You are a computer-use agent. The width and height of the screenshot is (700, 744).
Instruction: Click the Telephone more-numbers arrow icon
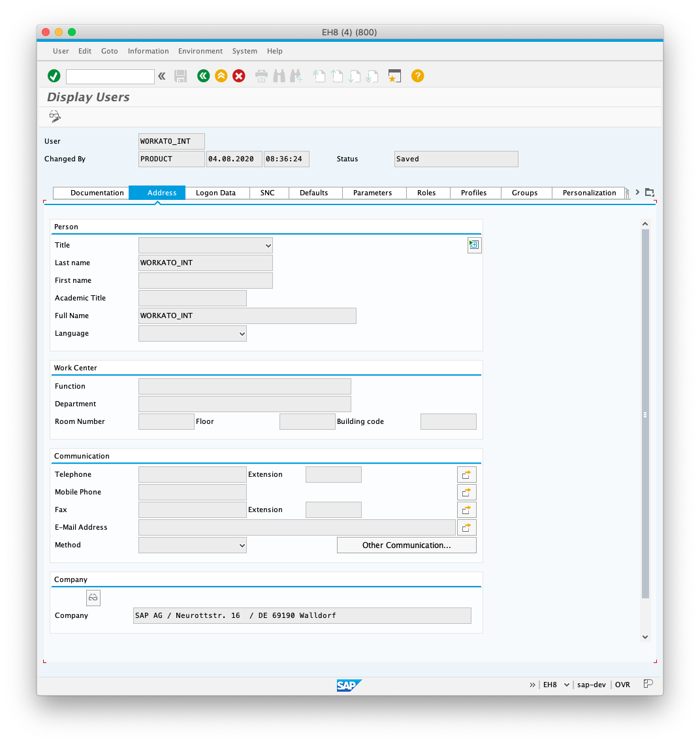(466, 475)
